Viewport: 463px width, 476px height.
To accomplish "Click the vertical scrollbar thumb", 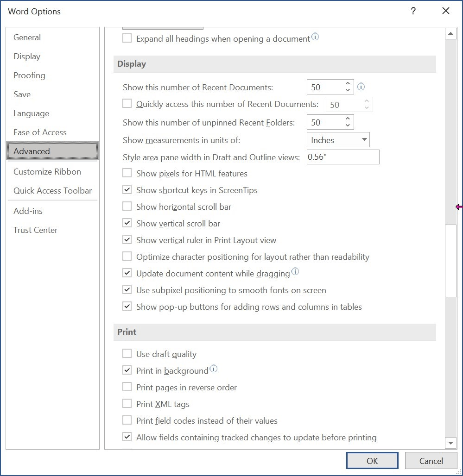I will click(451, 261).
